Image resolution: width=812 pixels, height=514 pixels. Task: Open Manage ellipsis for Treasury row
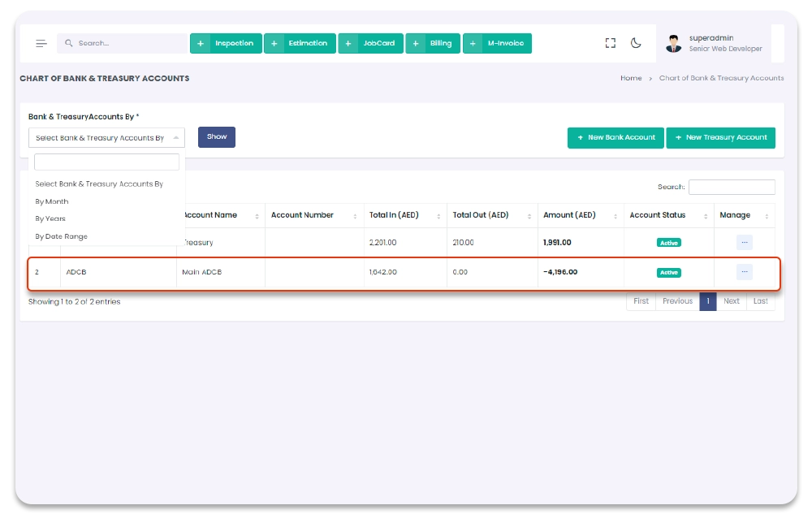point(744,242)
